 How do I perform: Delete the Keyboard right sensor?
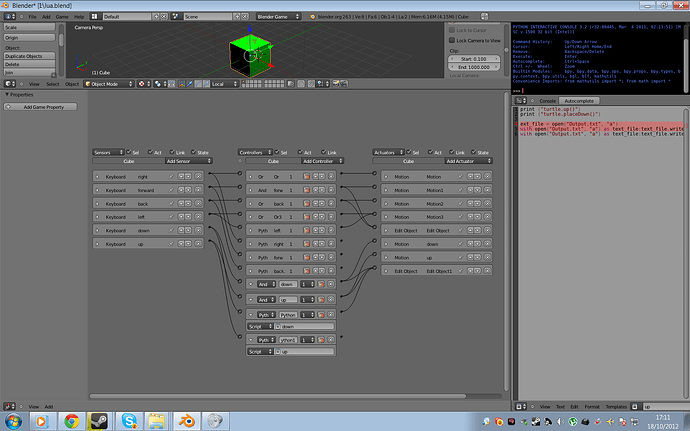(198, 176)
